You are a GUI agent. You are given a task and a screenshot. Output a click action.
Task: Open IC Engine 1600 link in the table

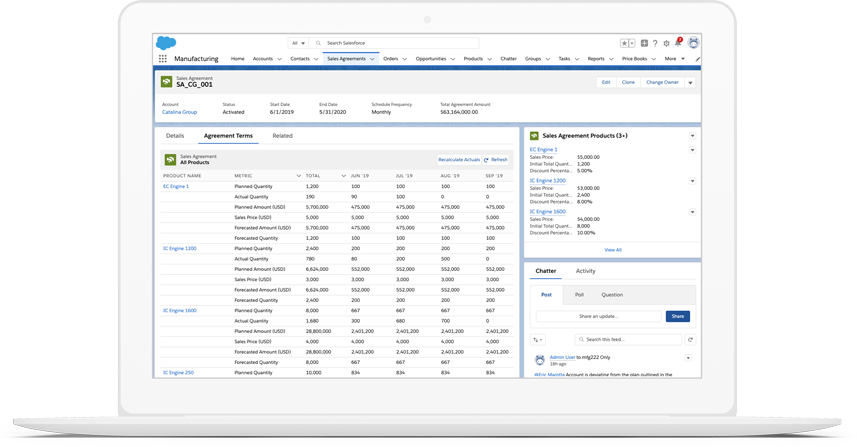[x=180, y=310]
